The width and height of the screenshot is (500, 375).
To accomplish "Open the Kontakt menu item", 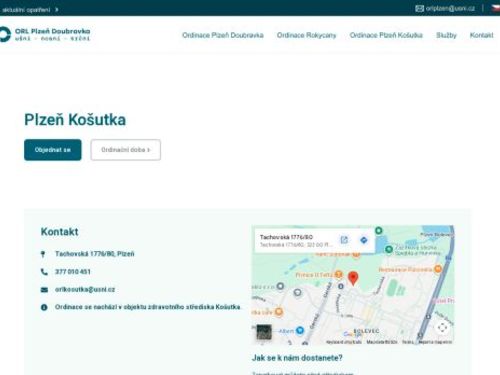I will coord(481,35).
